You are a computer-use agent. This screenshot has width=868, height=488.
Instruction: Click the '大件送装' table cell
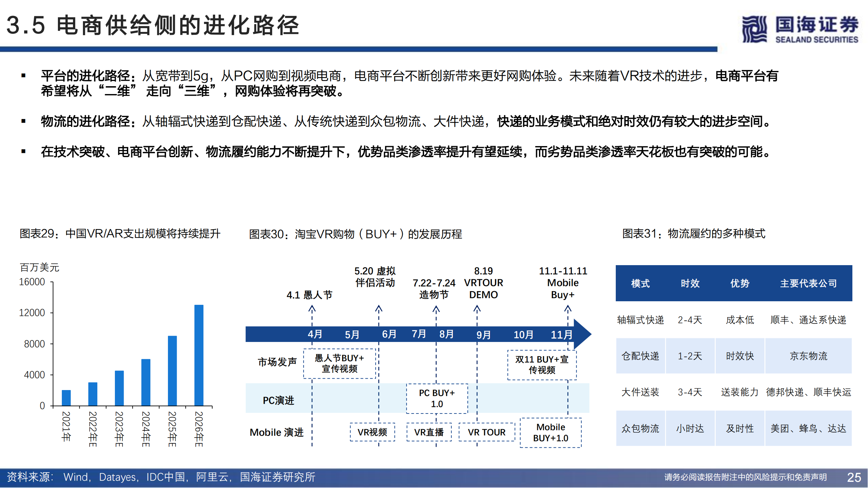[641, 392]
